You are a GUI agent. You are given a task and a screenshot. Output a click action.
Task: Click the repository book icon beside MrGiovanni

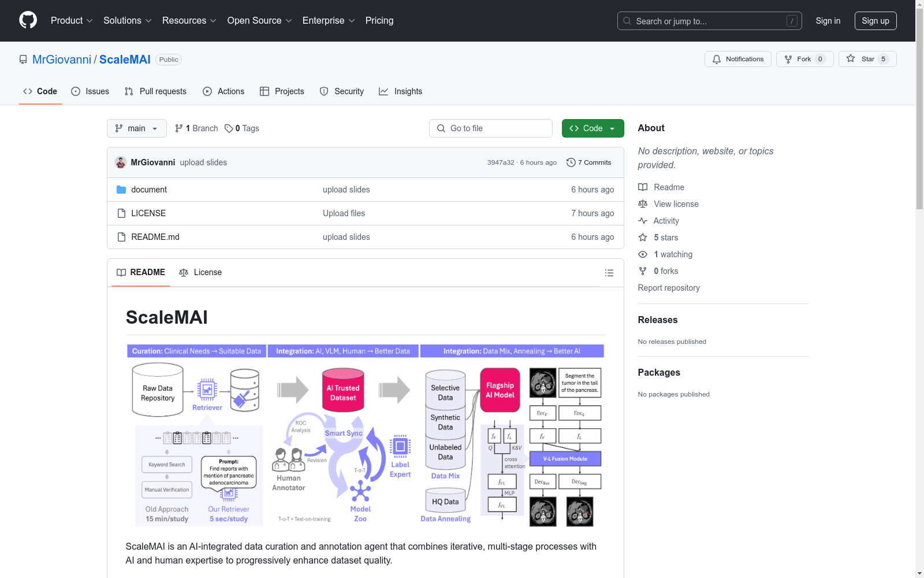(23, 60)
